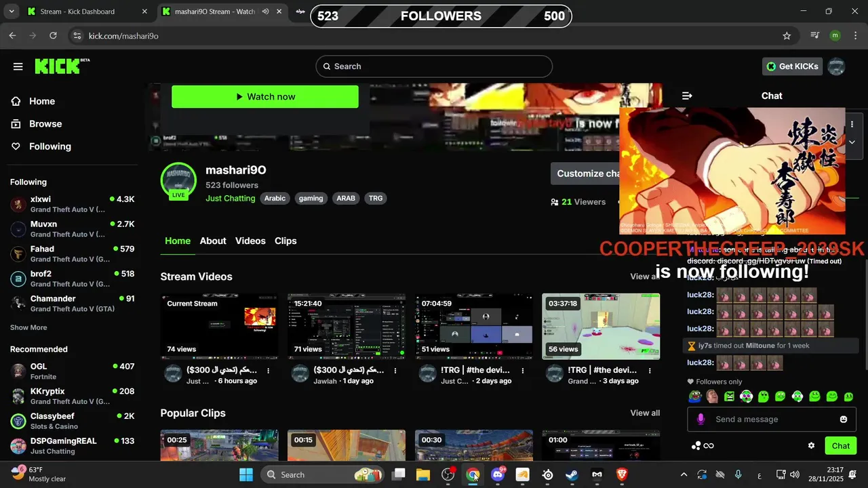Play the 00:30 popular clip
Screen dimensions: 868x488
click(x=473, y=445)
